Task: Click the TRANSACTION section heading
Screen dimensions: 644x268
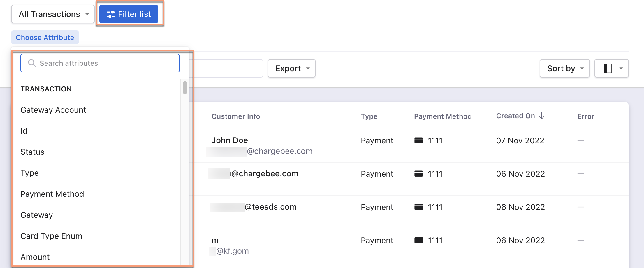Action: pos(46,89)
